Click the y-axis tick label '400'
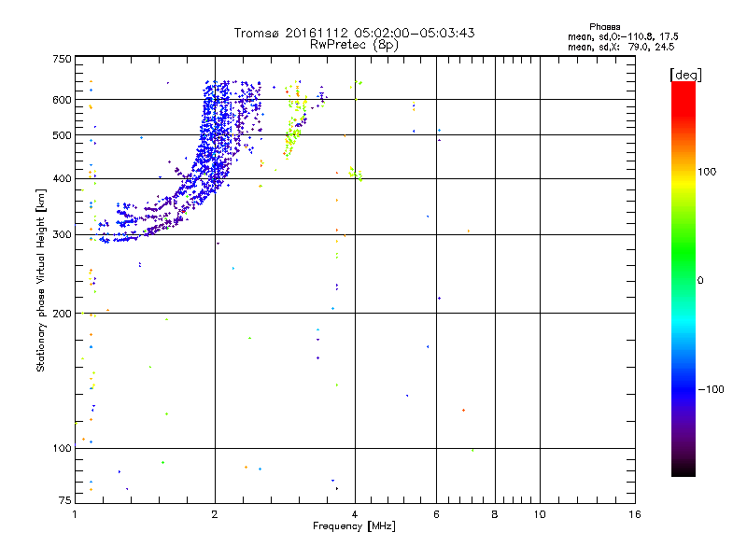747x560 pixels. tap(62, 179)
